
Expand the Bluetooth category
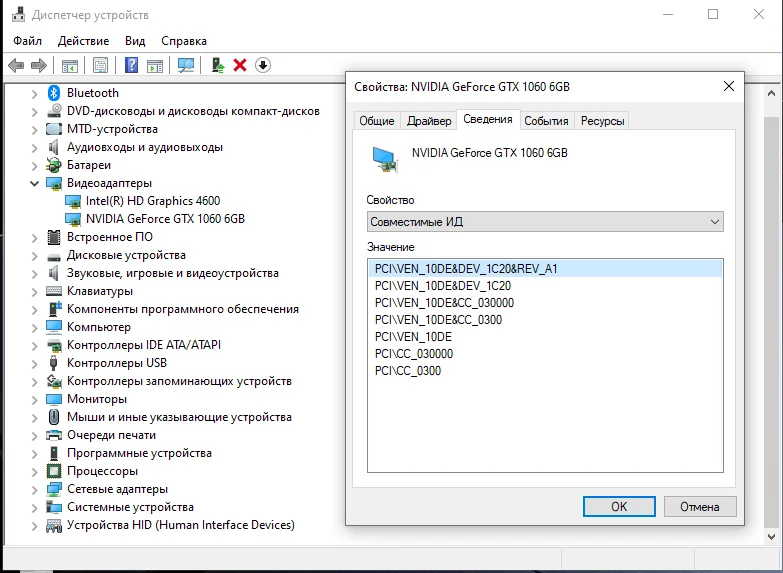coord(34,93)
